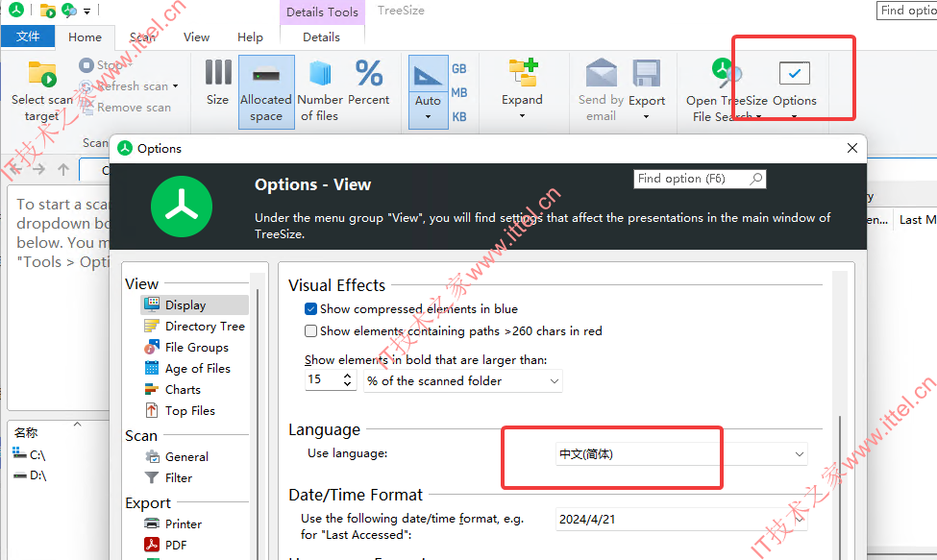Open the Top Files options page
Screen dimensions: 937x560
point(180,411)
